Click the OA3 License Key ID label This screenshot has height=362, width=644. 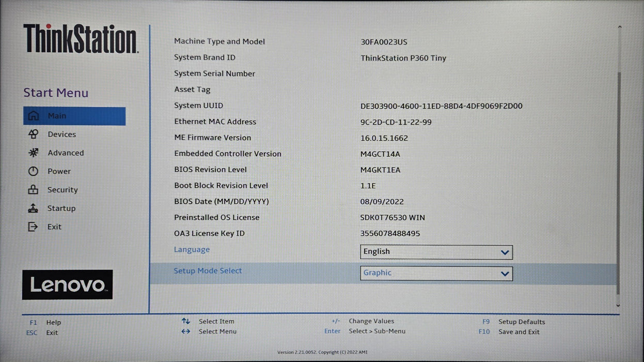(209, 233)
